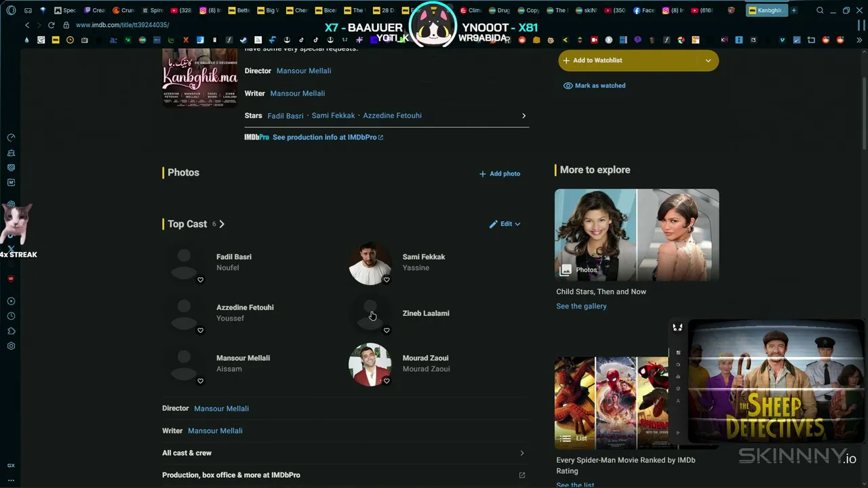868x488 pixels.
Task: Open the bookmarks bar overflow chevrons
Action: (859, 40)
